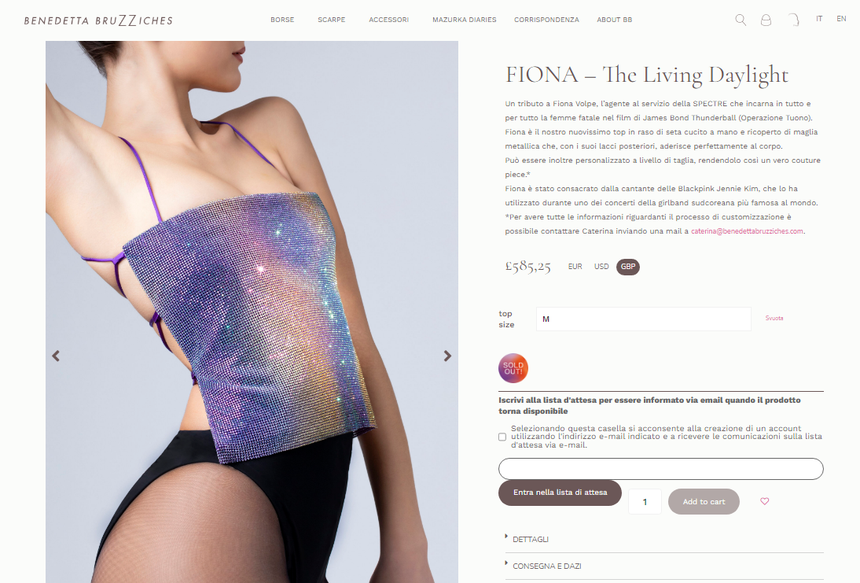Switch price currency to USD
The height and width of the screenshot is (583, 860).
601,267
